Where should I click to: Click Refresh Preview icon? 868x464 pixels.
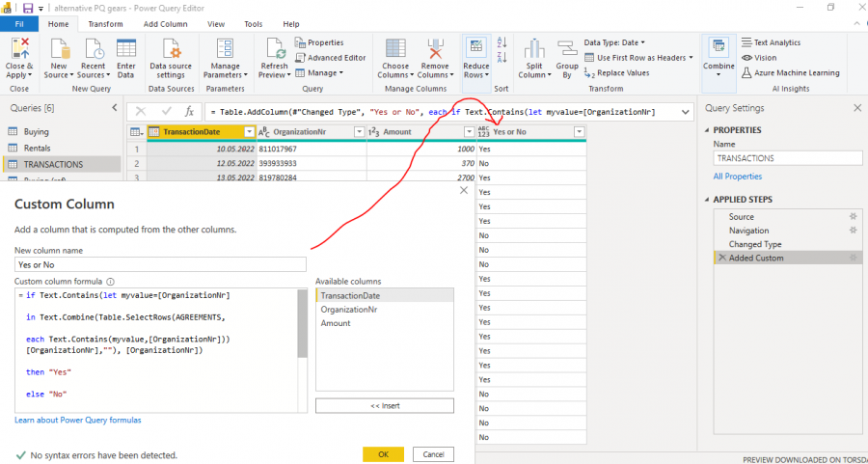275,49
